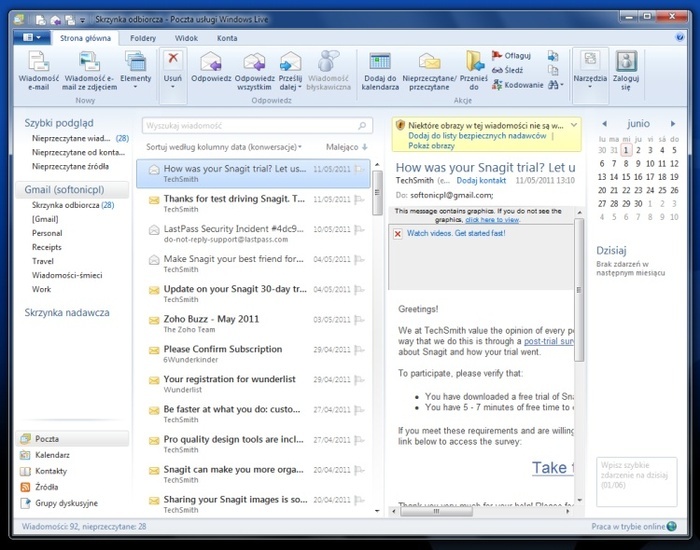Collapse the Gmail (softonicpl) account
700x550 pixels.
[x=72, y=190]
